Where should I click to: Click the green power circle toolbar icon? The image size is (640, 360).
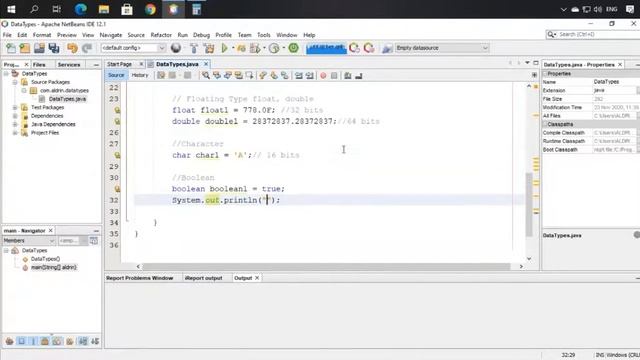tap(293, 48)
